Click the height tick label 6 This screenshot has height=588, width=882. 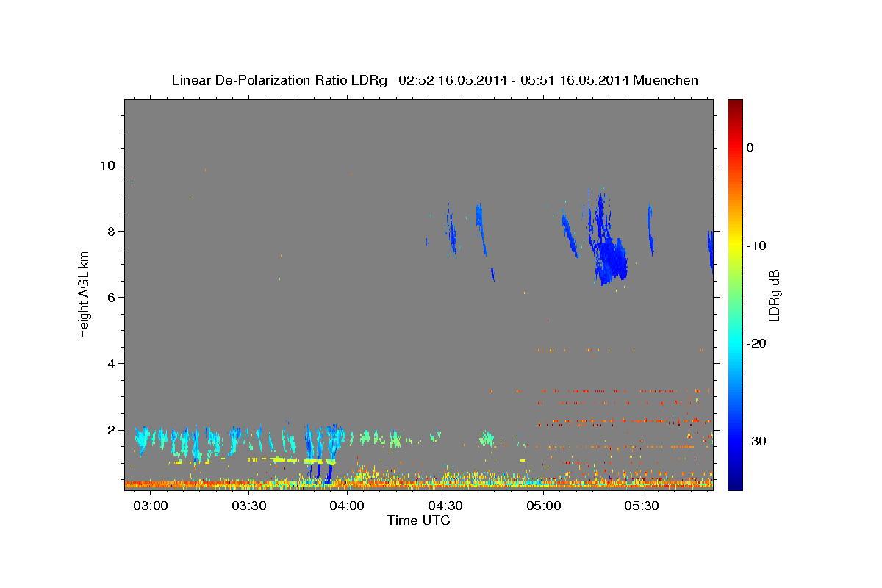(x=113, y=297)
